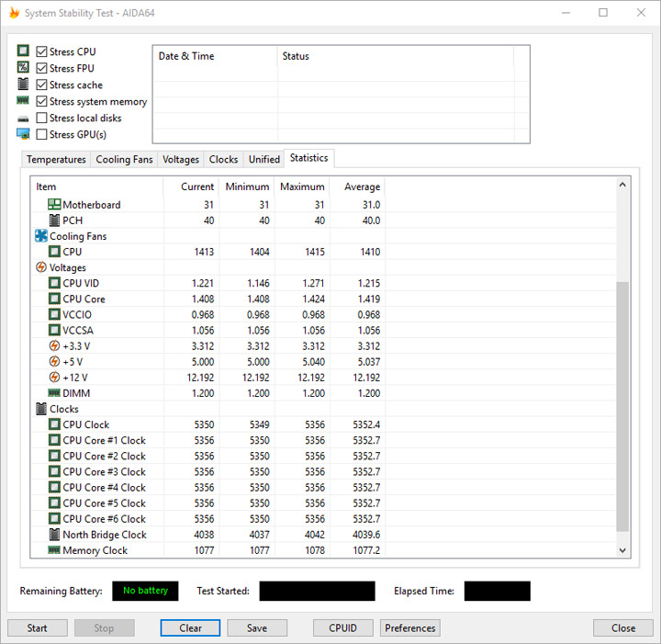661x644 pixels.
Task: Click the Clear button
Action: pos(190,628)
